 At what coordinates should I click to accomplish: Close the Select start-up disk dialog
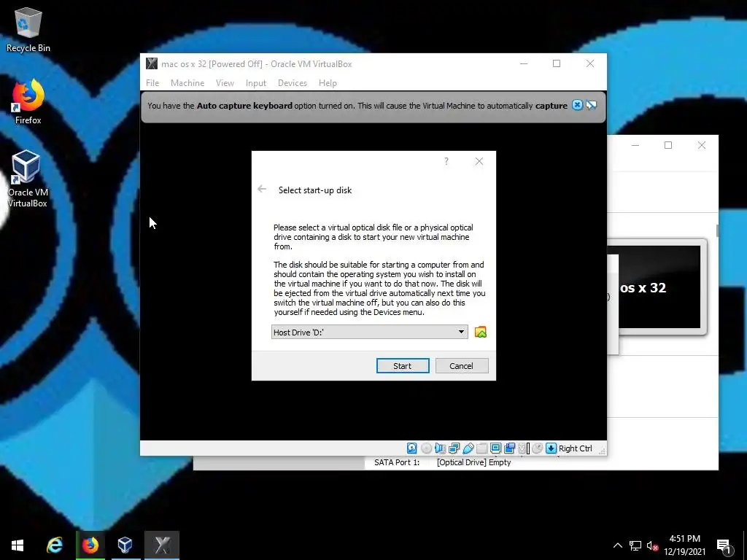479,161
